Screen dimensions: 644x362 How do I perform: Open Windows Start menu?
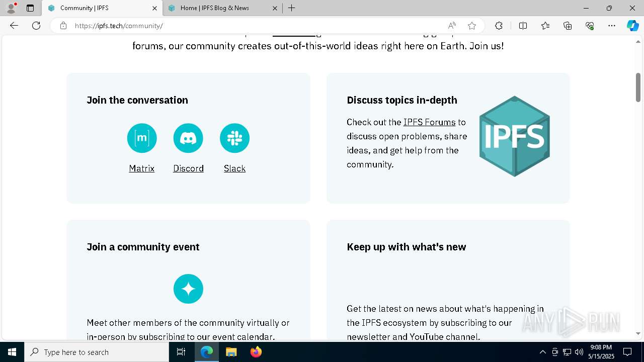(x=12, y=352)
